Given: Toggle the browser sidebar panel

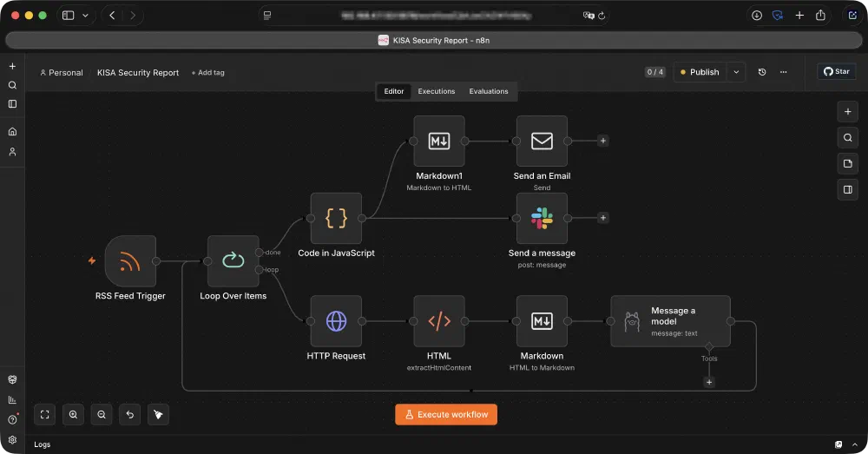Looking at the screenshot, I should (x=68, y=16).
